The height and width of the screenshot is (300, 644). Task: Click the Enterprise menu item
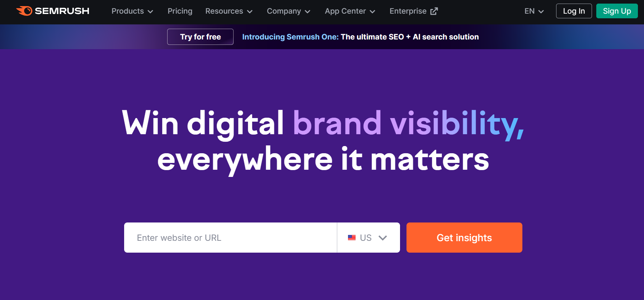(408, 11)
